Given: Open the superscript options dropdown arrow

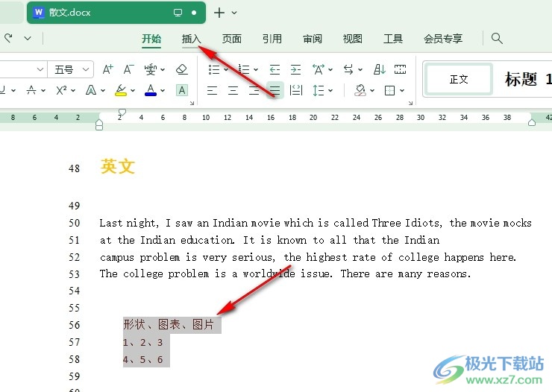Looking at the screenshot, I should [73, 91].
